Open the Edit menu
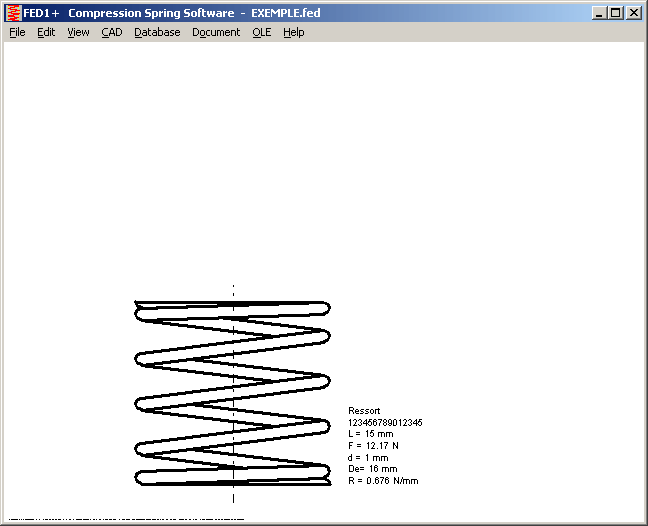Screen dimensions: 648x526 coord(46,32)
